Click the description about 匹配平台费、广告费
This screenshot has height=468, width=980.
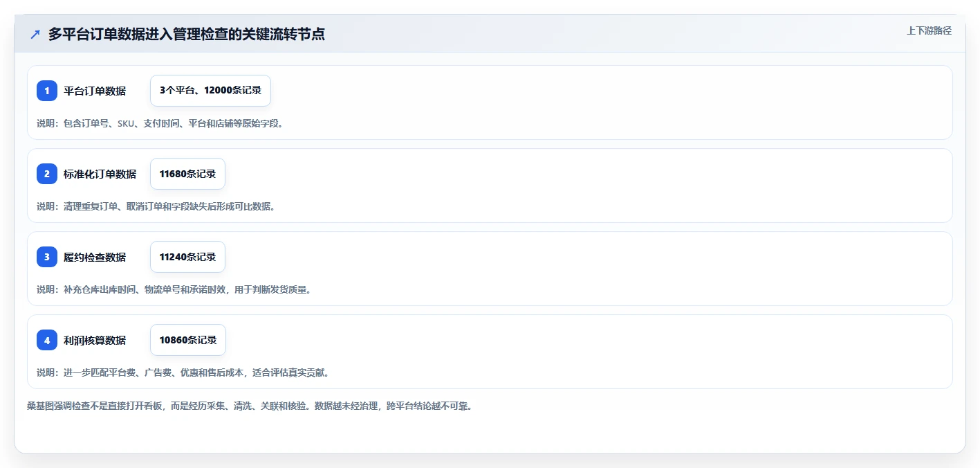pos(183,372)
